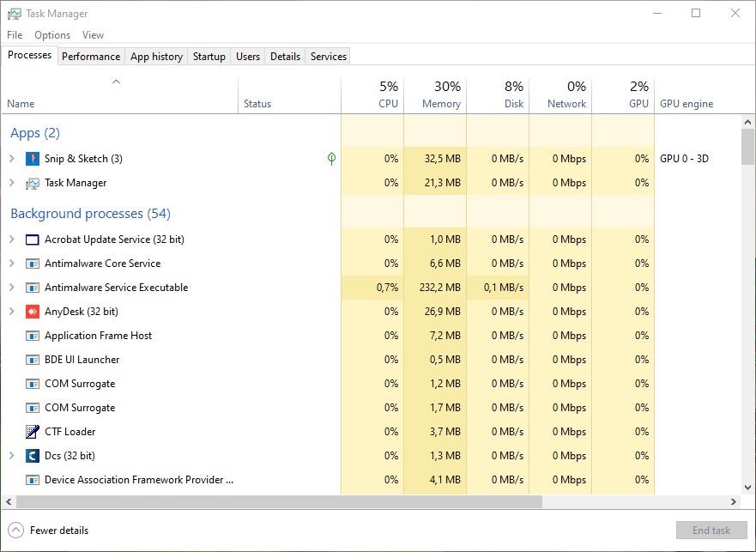Open the Startup tab
The height and width of the screenshot is (552, 756).
point(209,57)
